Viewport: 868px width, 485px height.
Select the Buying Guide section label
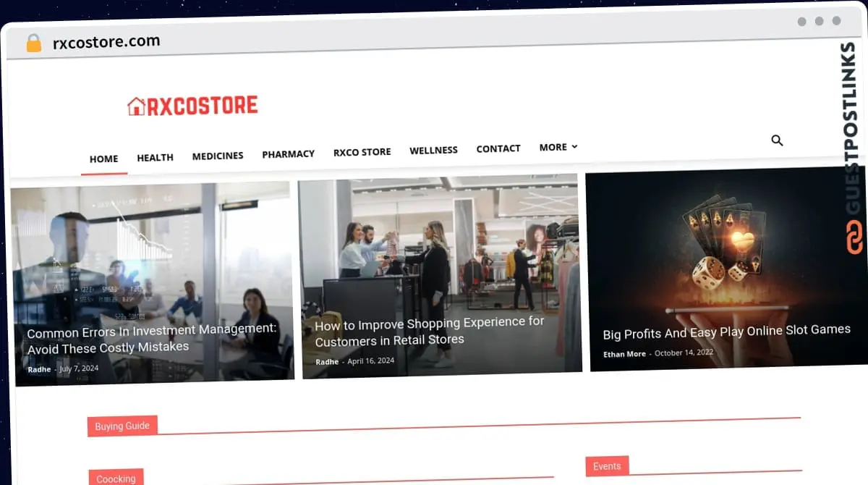coord(122,426)
